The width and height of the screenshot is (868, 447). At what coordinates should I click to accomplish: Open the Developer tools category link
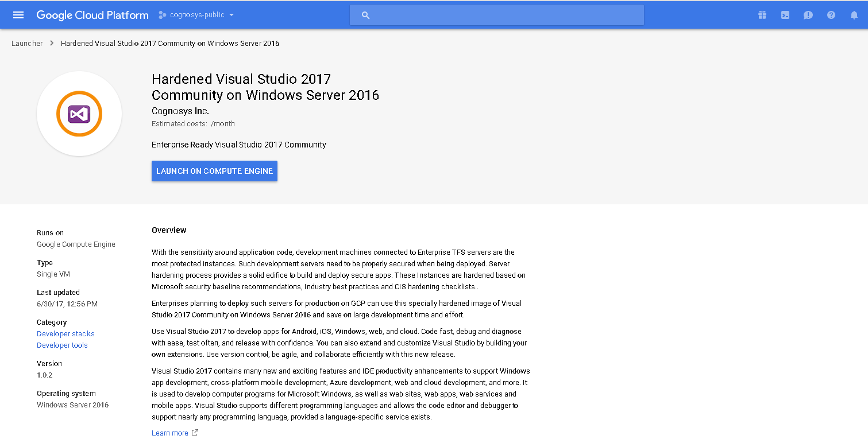[x=62, y=345]
